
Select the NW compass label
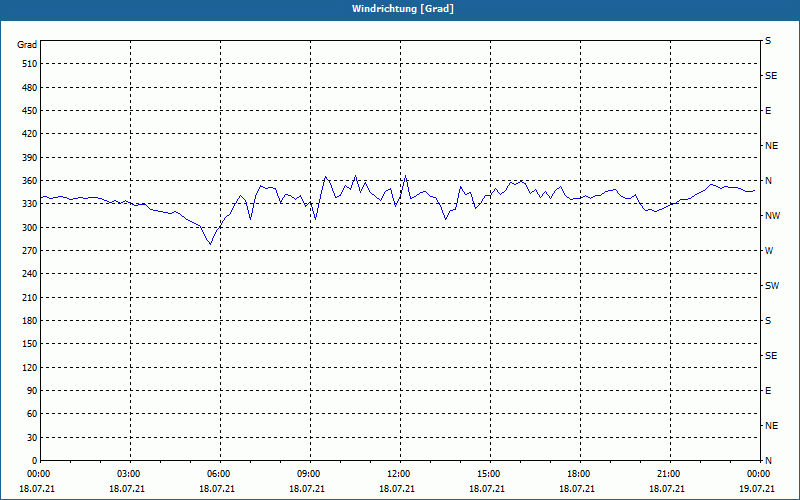point(772,216)
